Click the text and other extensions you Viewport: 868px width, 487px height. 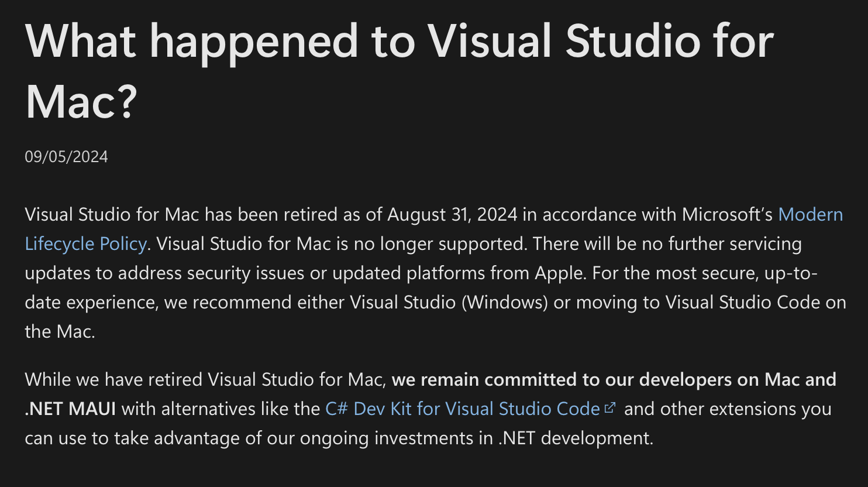728,409
